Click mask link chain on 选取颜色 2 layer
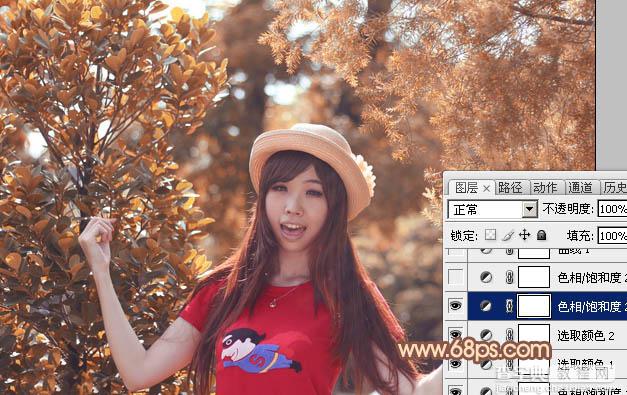 click(x=509, y=335)
